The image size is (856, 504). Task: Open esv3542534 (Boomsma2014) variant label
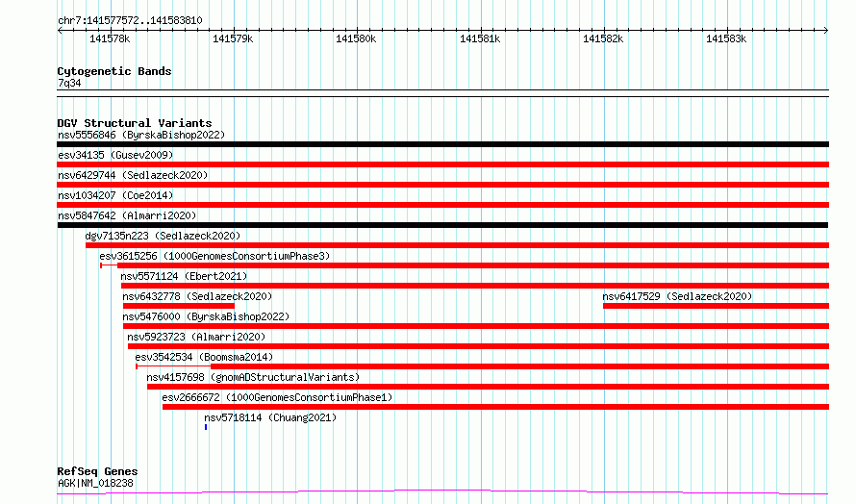click(204, 357)
